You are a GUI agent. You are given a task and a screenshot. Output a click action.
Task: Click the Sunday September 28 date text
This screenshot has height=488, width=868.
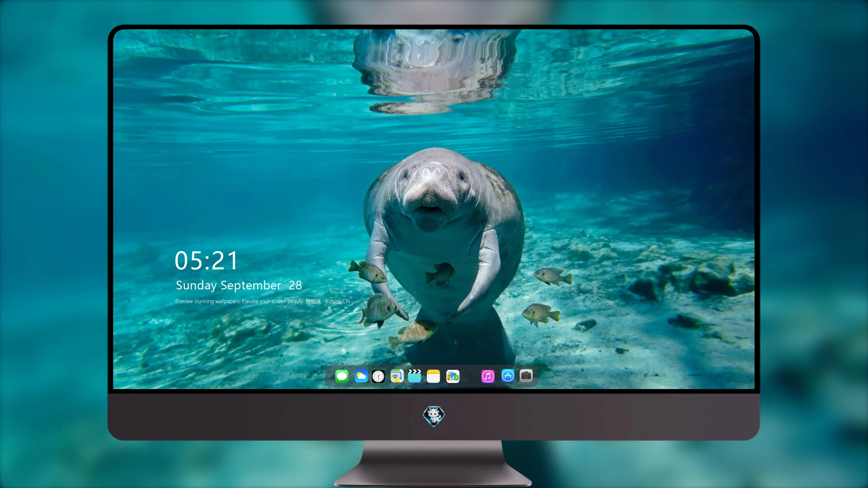click(239, 285)
